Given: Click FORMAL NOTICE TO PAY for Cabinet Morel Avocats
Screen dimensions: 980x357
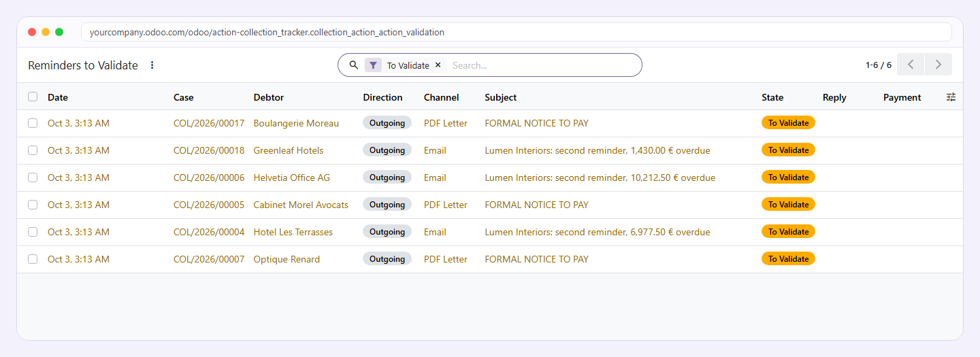Looking at the screenshot, I should (x=537, y=205).
